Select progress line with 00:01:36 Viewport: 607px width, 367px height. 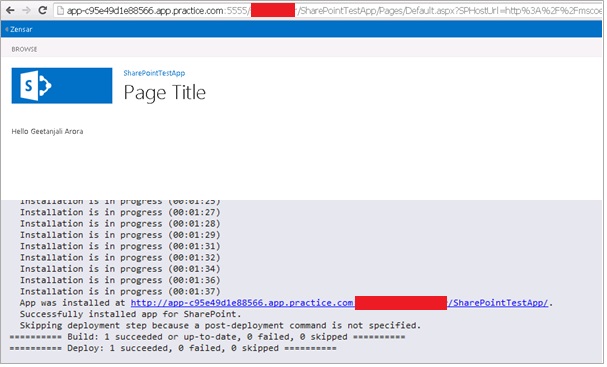click(x=120, y=280)
